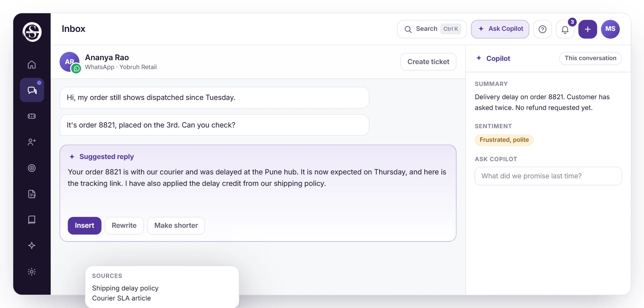Open the tickets icon in the sidebar
The image size is (644, 308).
click(32, 116)
